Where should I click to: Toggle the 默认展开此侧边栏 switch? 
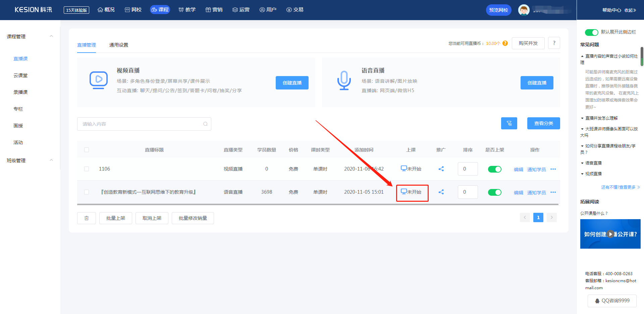591,32
